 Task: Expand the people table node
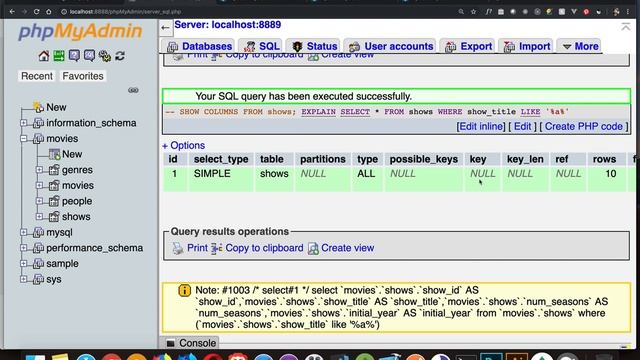pyautogui.click(x=39, y=201)
